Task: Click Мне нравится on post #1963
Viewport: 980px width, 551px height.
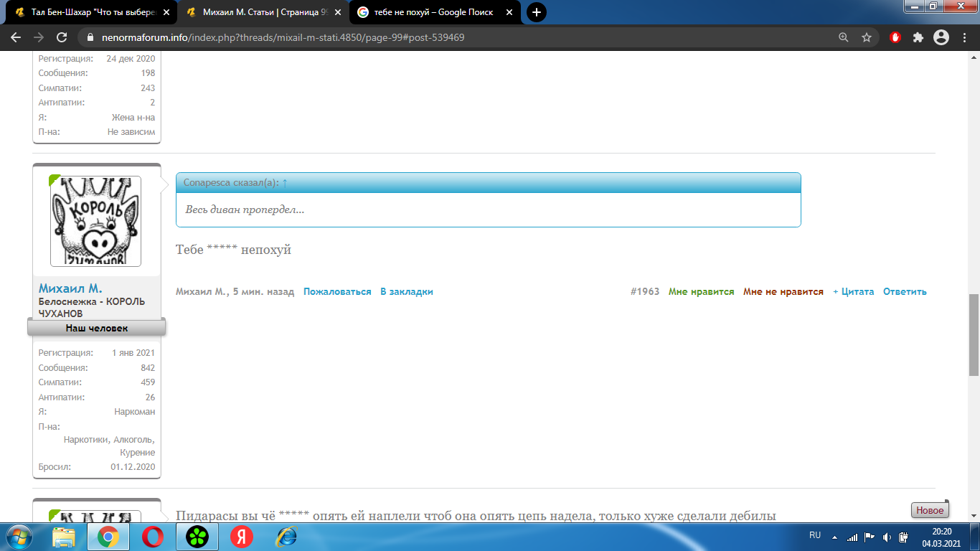Action: 701,292
